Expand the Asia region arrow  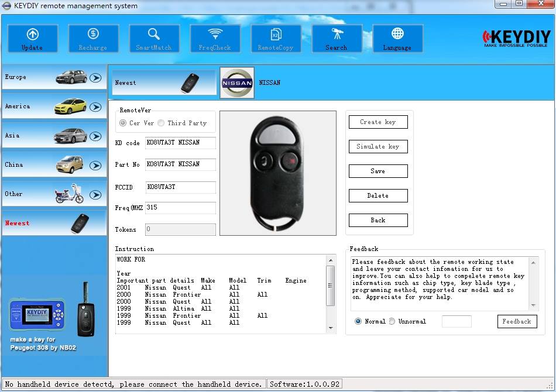coord(95,136)
